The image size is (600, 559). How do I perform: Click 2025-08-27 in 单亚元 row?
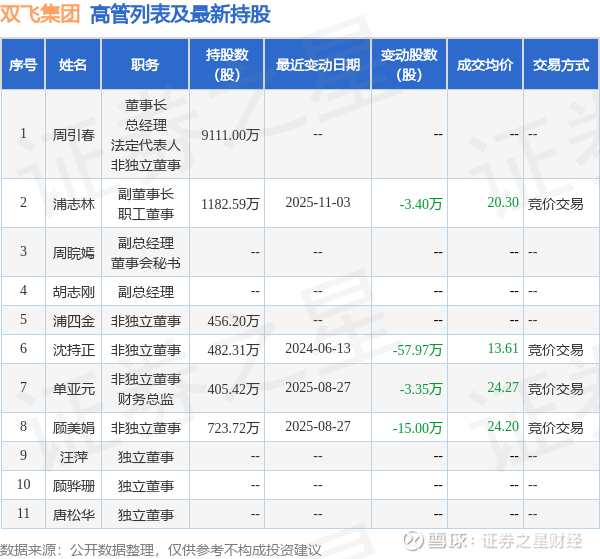[x=318, y=387]
